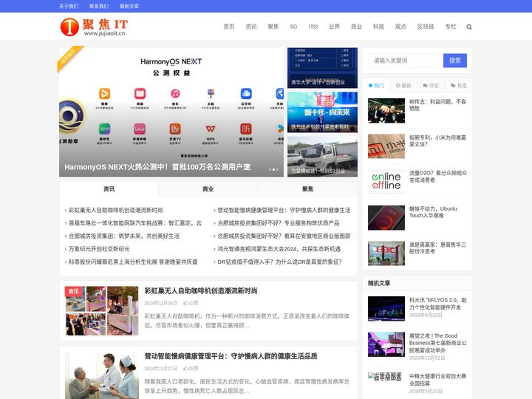Click the coffee machine article image

(x=102, y=311)
